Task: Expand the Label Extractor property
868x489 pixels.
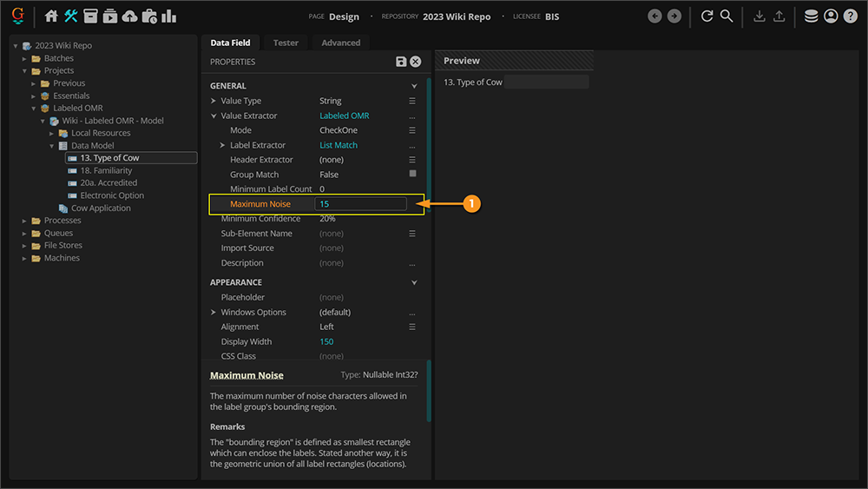Action: [222, 145]
